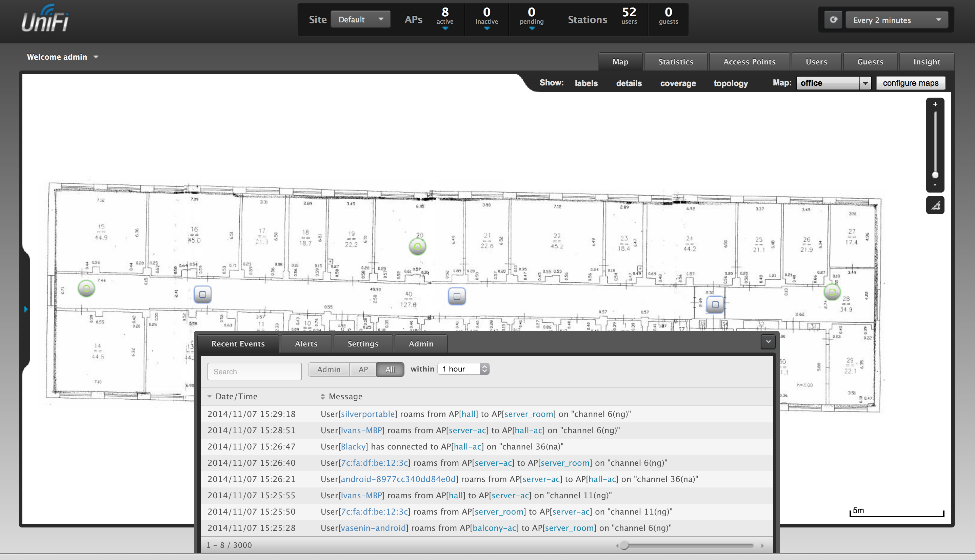This screenshot has width=975, height=560.
Task: Click the map scale ruler icon
Action: [x=935, y=205]
